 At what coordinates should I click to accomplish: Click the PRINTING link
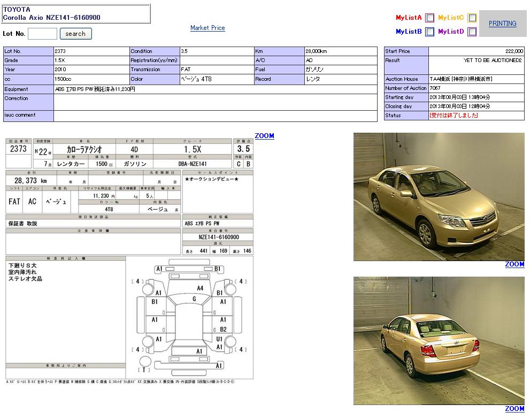point(502,24)
